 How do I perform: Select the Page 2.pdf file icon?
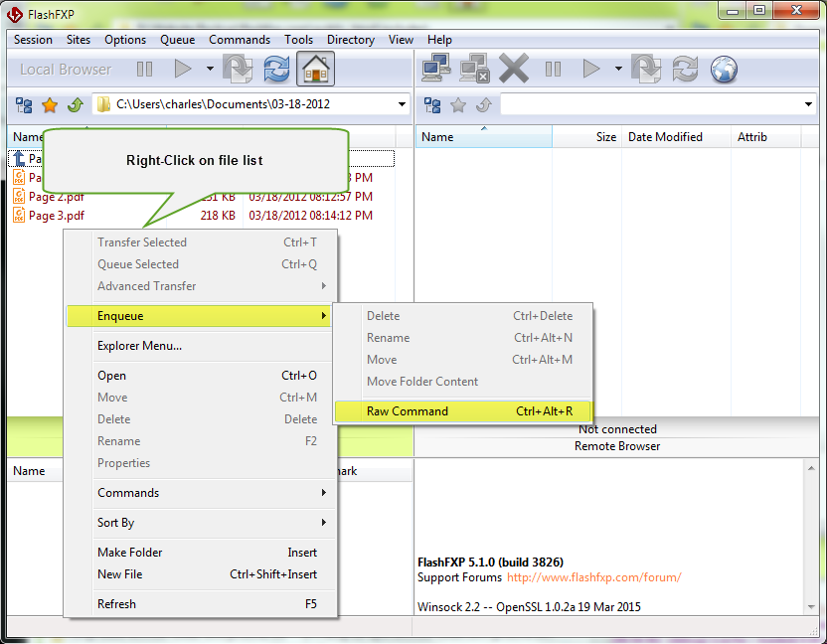coord(19,196)
